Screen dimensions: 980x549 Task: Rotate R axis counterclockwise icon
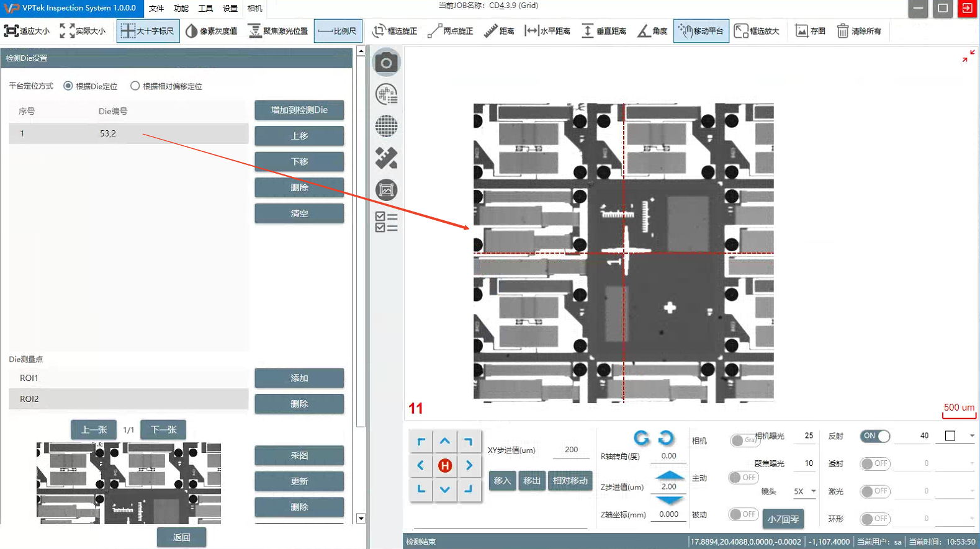[x=666, y=438]
